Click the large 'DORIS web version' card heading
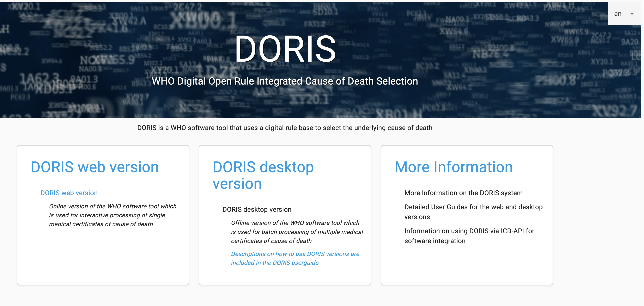Viewport: 644px width, 306px height. tap(95, 167)
